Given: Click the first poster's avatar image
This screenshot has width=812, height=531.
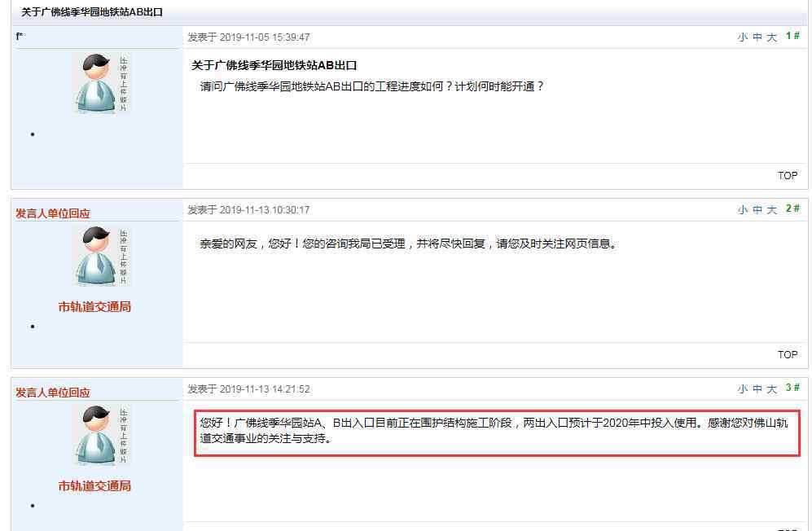Looking at the screenshot, I should [x=100, y=83].
